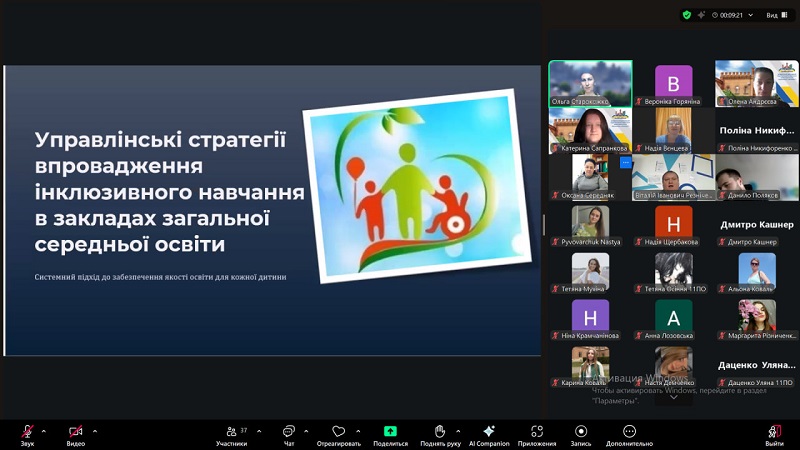The image size is (800, 450).
Task: Select Ольга Старокожко's video thumbnail
Action: point(590,80)
